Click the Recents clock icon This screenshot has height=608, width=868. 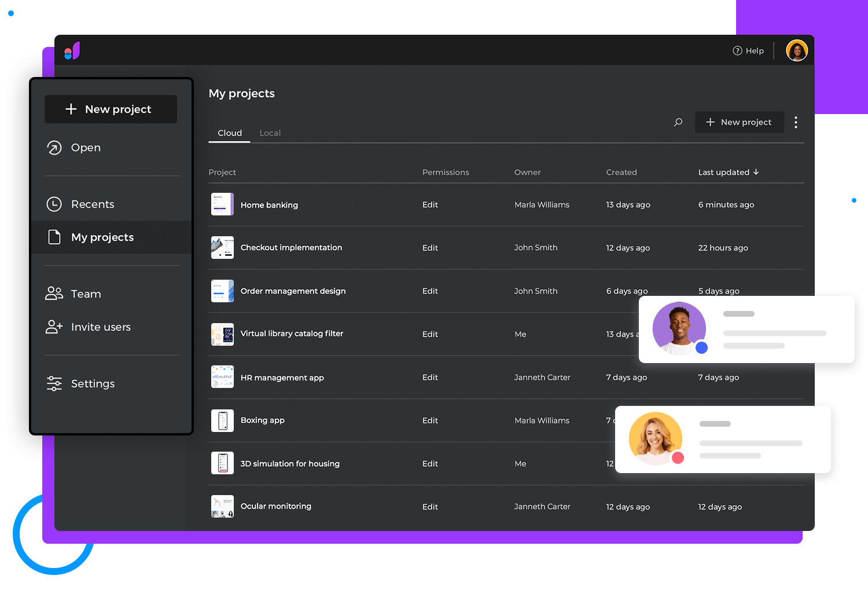pyautogui.click(x=54, y=204)
